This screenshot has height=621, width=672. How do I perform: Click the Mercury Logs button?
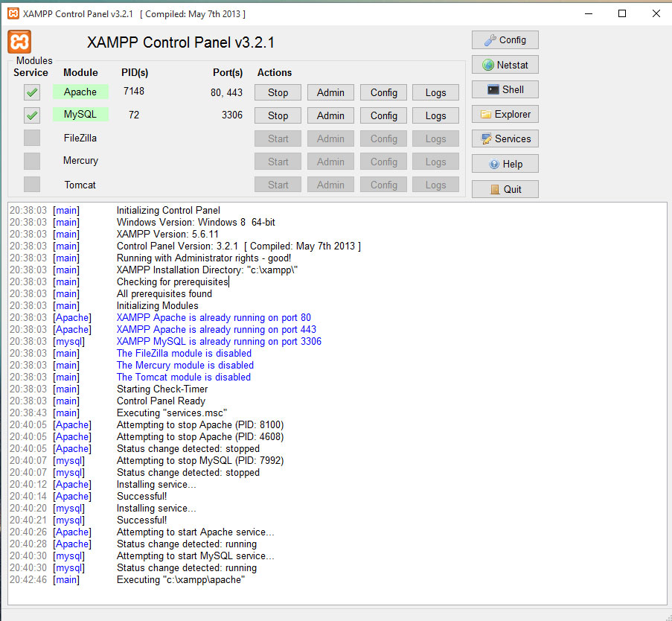[x=435, y=162]
